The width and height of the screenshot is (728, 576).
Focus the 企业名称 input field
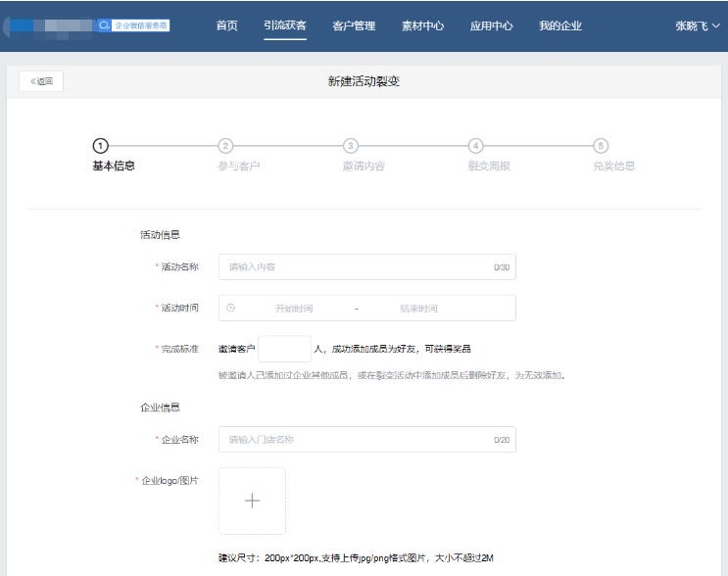tap(358, 440)
